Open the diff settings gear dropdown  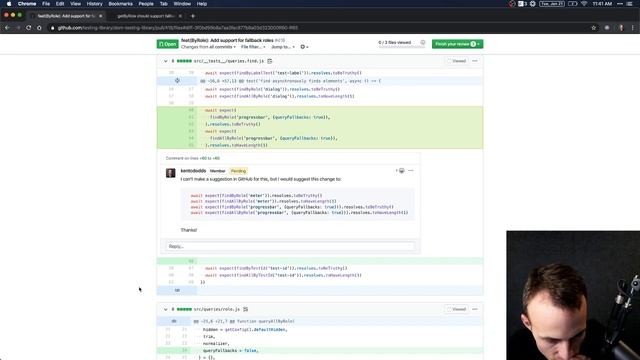pos(304,47)
